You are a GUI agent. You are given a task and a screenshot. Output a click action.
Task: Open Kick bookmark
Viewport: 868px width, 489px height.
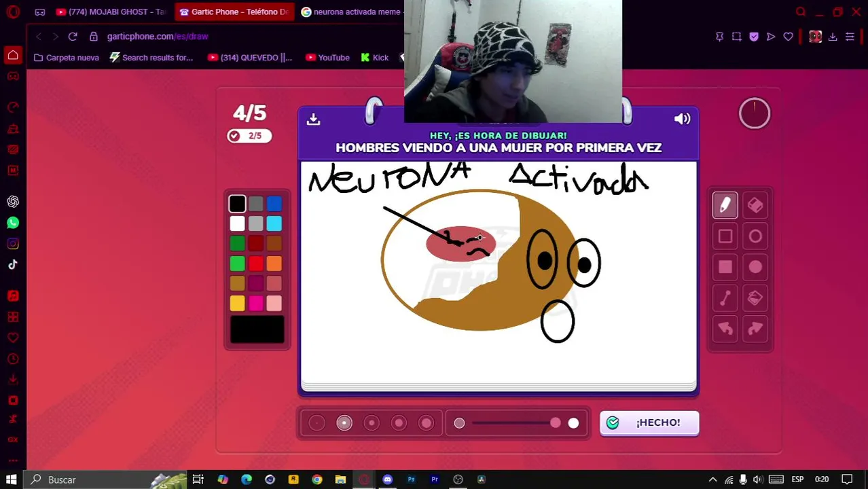click(375, 58)
